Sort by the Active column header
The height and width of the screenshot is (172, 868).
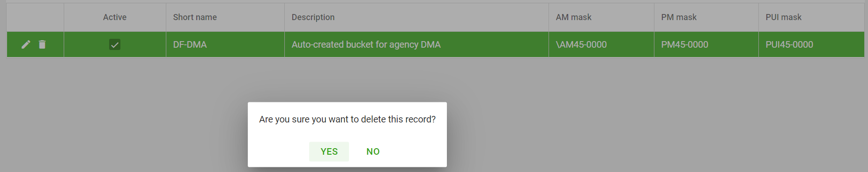click(115, 17)
